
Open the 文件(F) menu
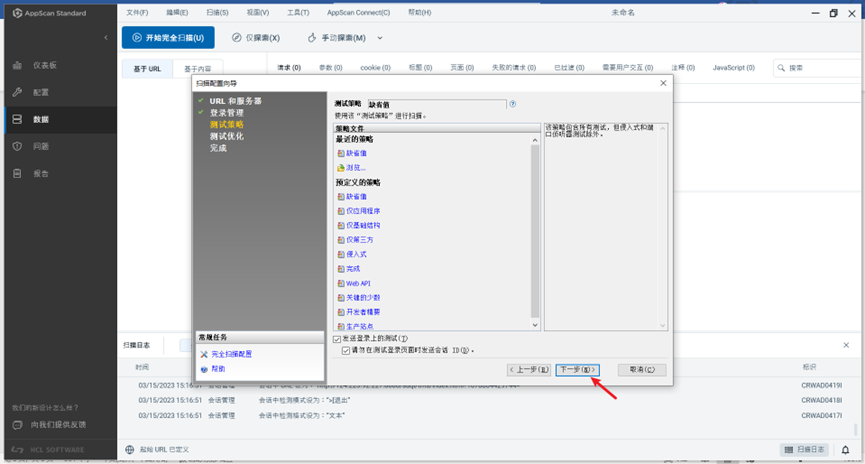point(137,12)
